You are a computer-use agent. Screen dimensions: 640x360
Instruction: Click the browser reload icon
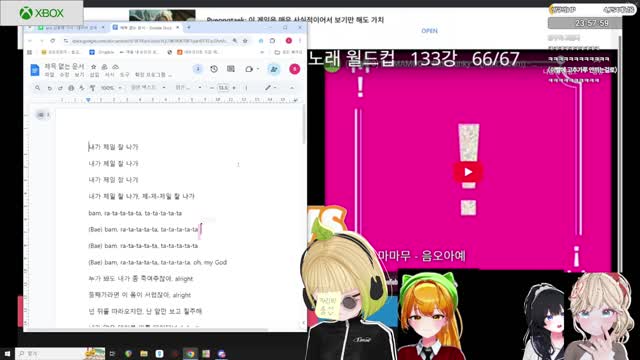pyautogui.click(x=53, y=41)
